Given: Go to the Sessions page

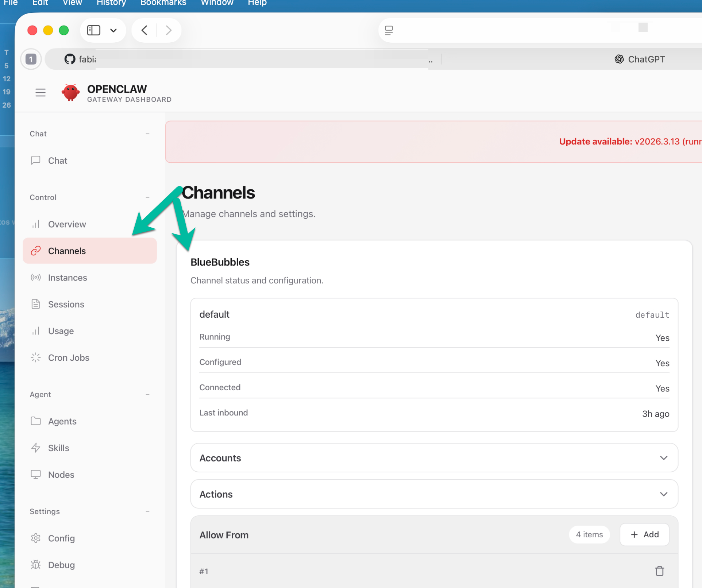Looking at the screenshot, I should click(66, 304).
